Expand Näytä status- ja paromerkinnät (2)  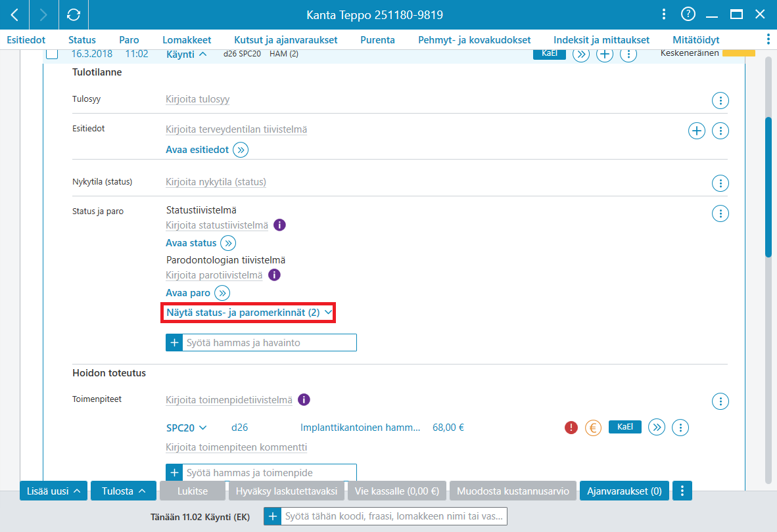[248, 313]
